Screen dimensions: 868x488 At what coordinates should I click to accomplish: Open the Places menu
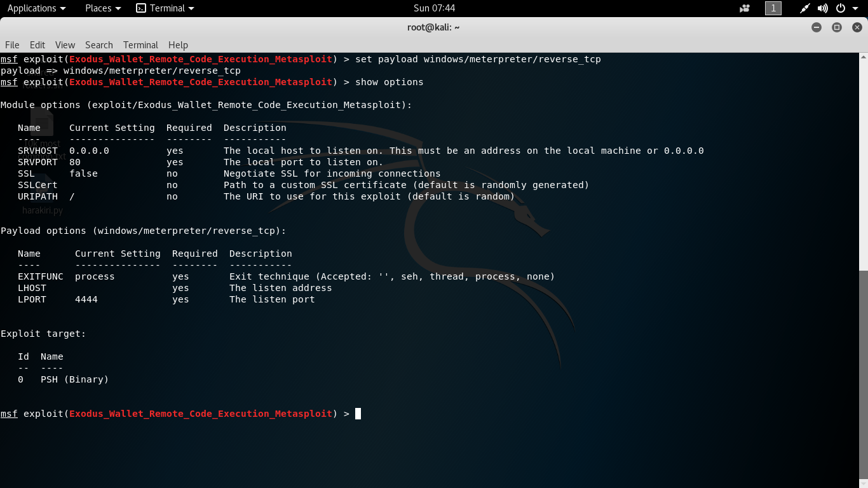pyautogui.click(x=103, y=8)
